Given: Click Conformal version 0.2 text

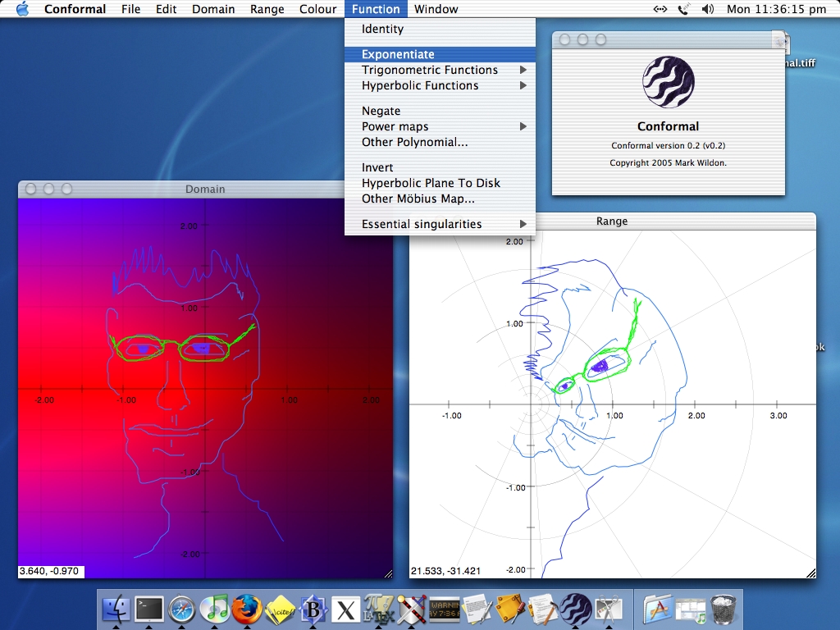Looking at the screenshot, I should point(668,145).
